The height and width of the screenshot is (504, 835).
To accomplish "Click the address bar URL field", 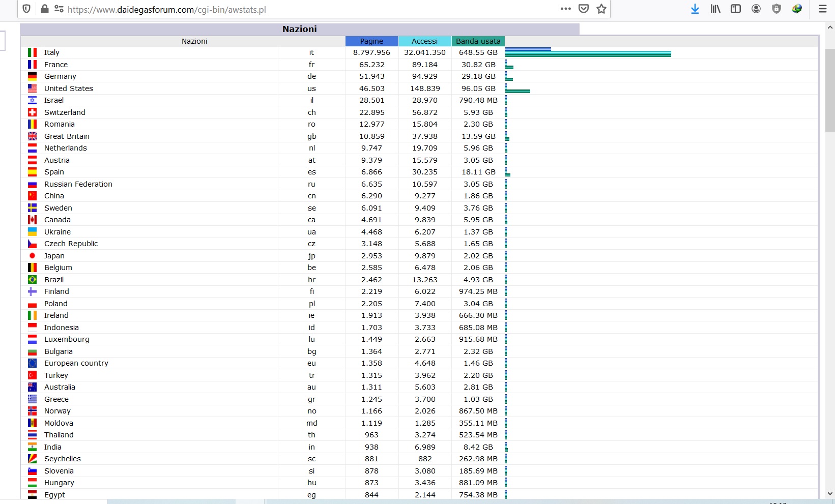I will coord(305,9).
